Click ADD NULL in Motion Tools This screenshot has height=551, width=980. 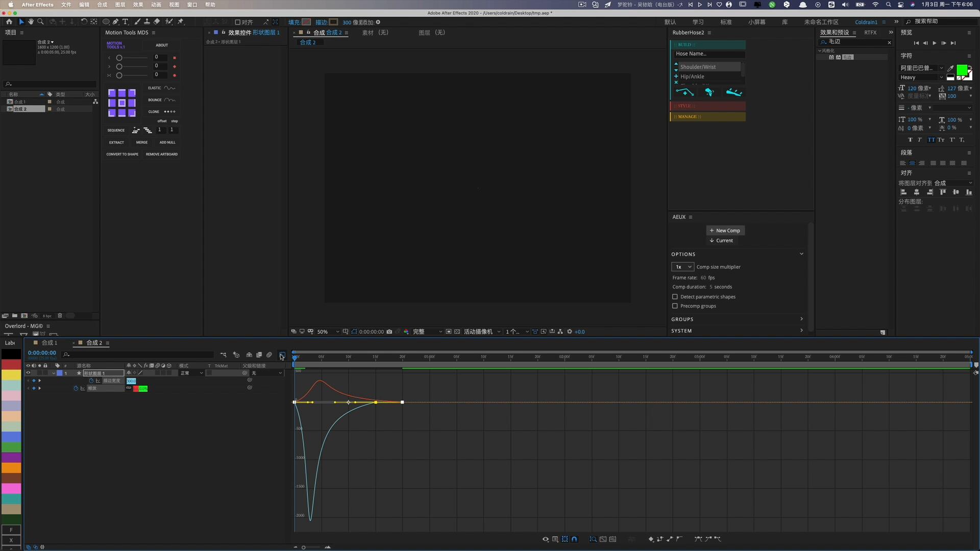tap(167, 142)
